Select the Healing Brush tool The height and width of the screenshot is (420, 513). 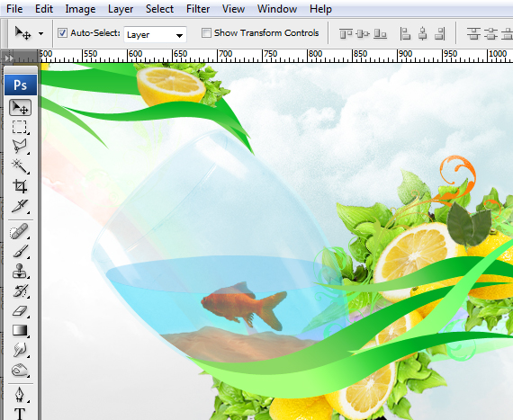[20, 231]
